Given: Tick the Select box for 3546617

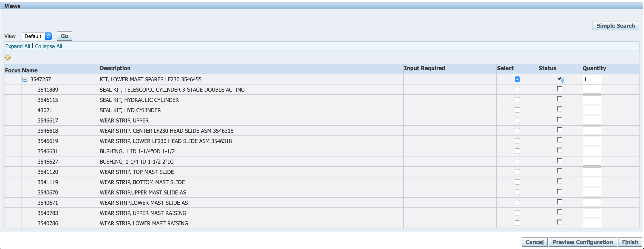Looking at the screenshot, I should click(x=517, y=120).
